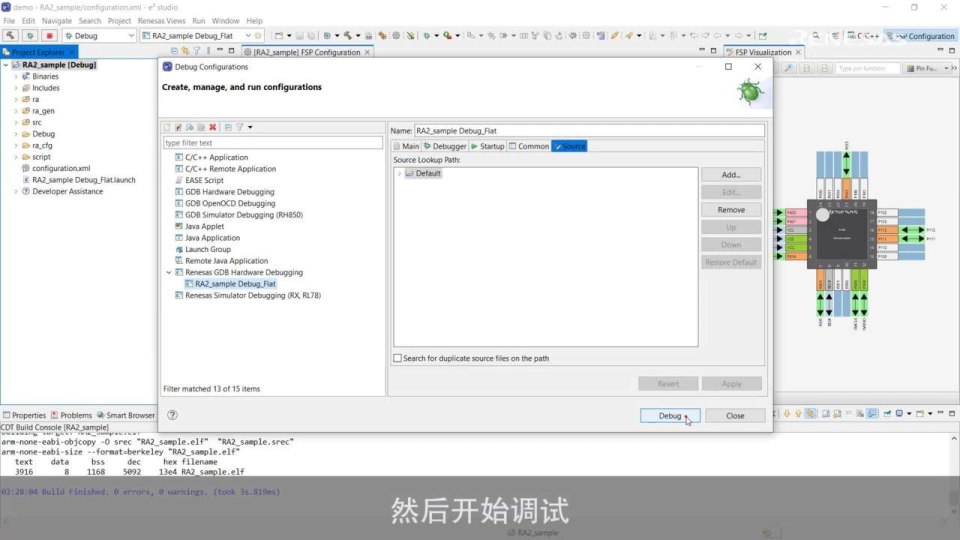Maximize the FSP Configuration editor area
The image size is (960, 540).
(x=713, y=51)
